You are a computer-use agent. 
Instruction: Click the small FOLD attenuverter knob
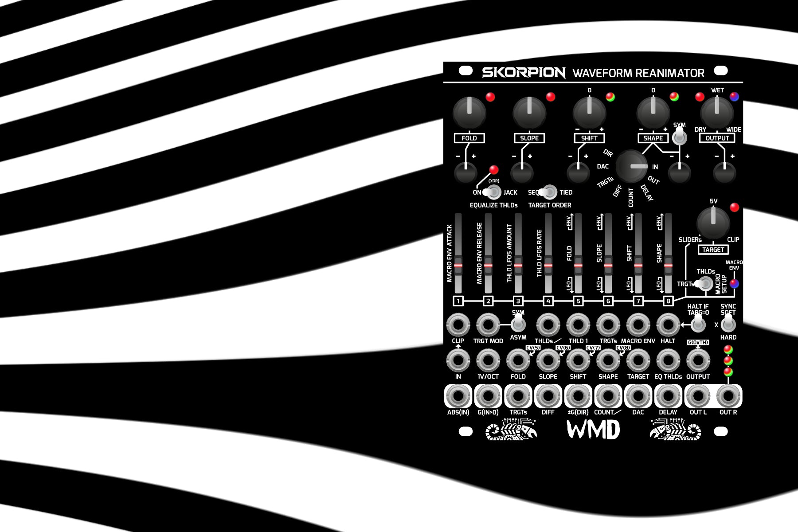(465, 172)
